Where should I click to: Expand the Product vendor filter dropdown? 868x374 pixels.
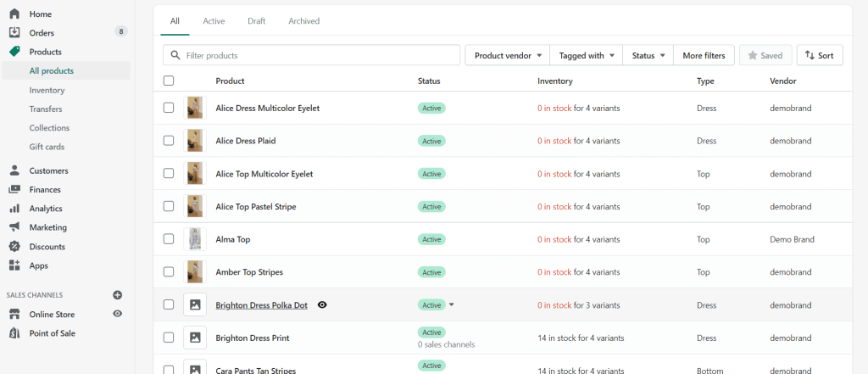pyautogui.click(x=508, y=55)
